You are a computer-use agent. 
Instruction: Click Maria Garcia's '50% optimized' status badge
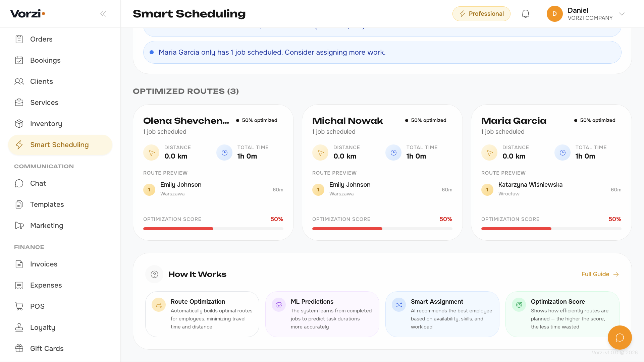(x=595, y=120)
